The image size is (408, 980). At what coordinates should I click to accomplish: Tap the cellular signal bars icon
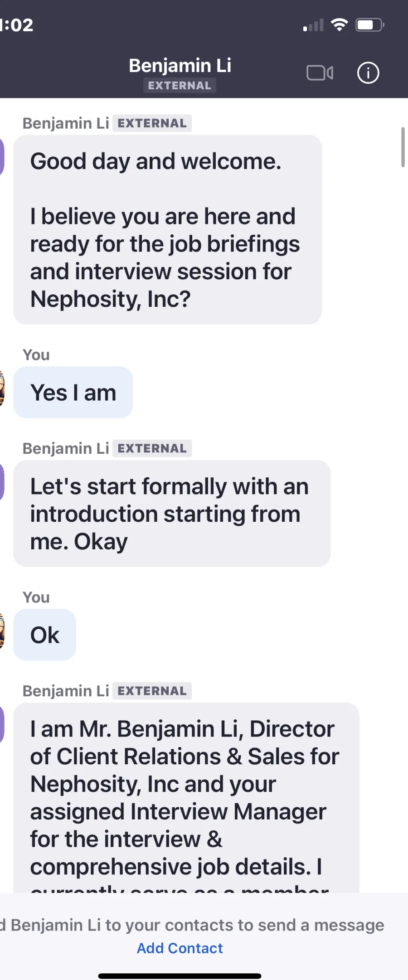(x=314, y=25)
